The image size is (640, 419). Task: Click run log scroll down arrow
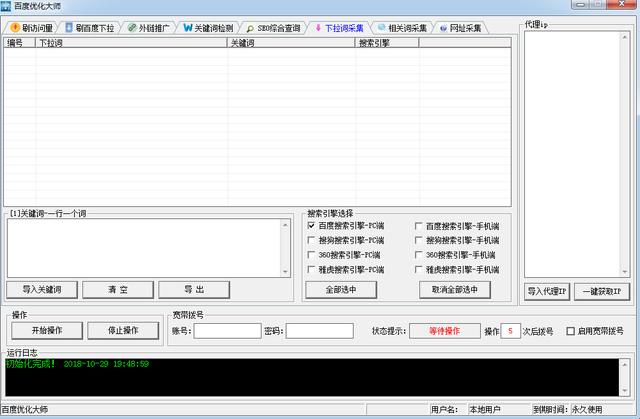(624, 390)
